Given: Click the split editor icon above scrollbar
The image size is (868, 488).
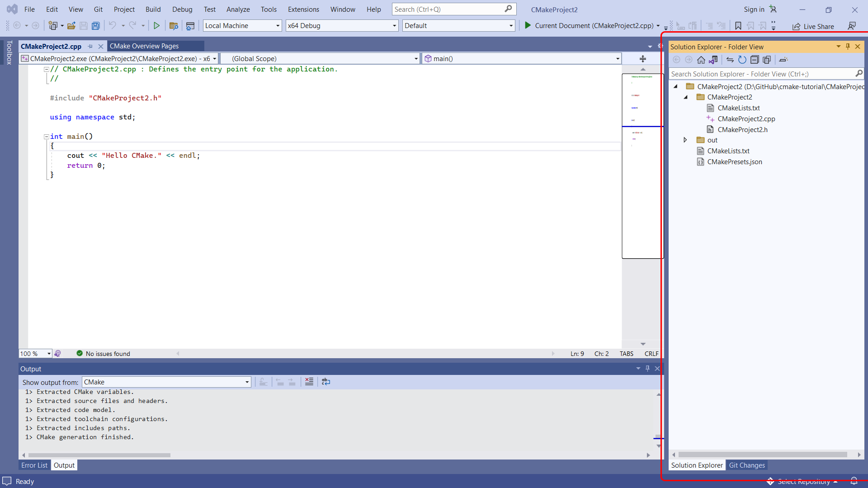Looking at the screenshot, I should coord(643,59).
